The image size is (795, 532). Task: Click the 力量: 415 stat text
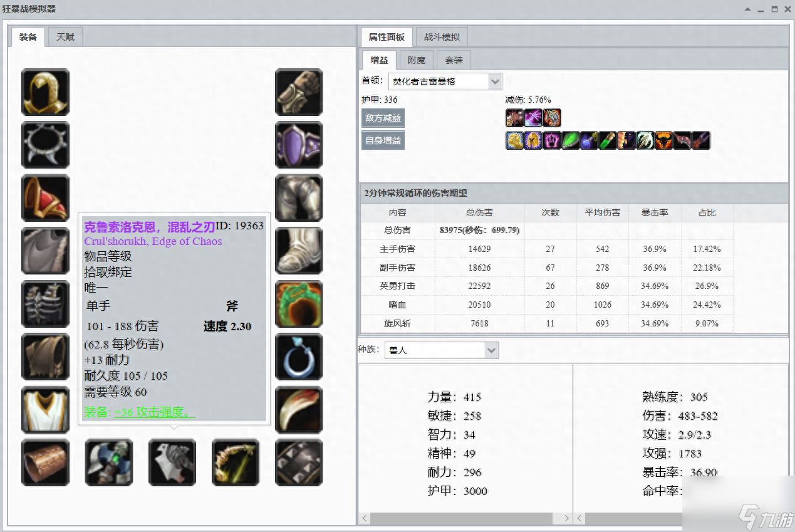click(454, 397)
